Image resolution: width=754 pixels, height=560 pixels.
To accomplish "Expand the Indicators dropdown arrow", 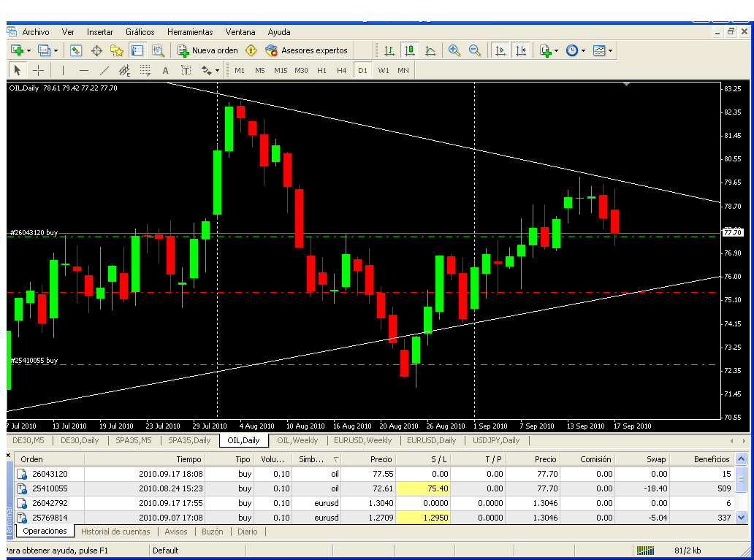I will (x=556, y=50).
